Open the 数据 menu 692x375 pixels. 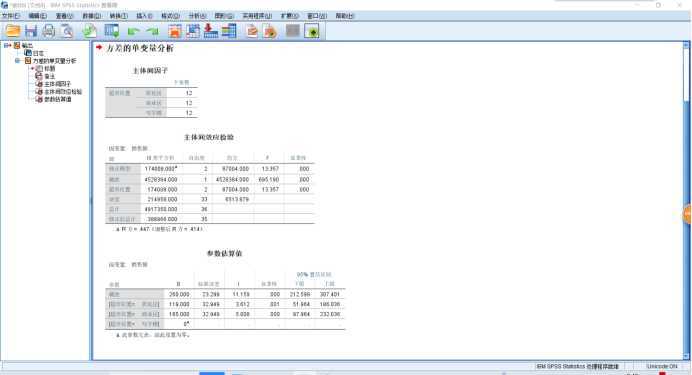[x=91, y=16]
